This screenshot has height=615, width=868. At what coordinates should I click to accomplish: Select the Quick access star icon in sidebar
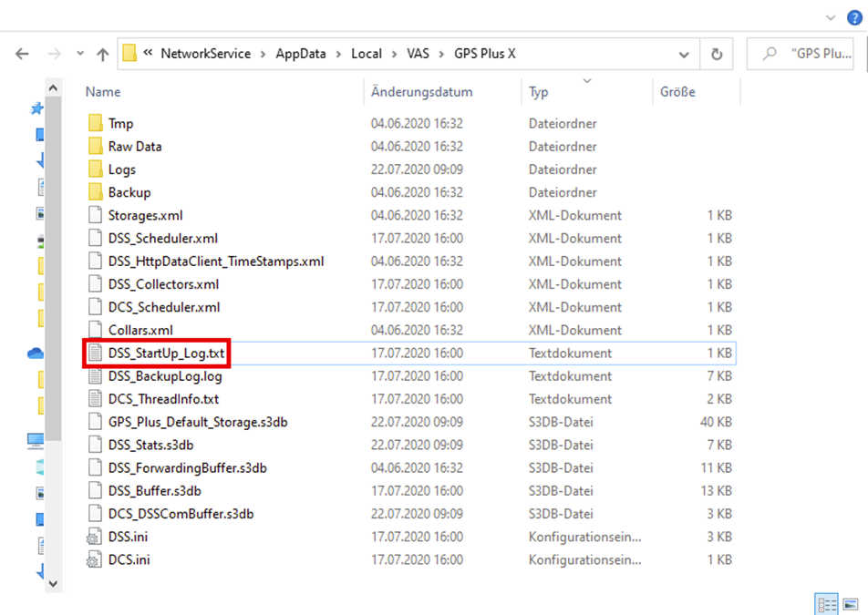click(37, 108)
